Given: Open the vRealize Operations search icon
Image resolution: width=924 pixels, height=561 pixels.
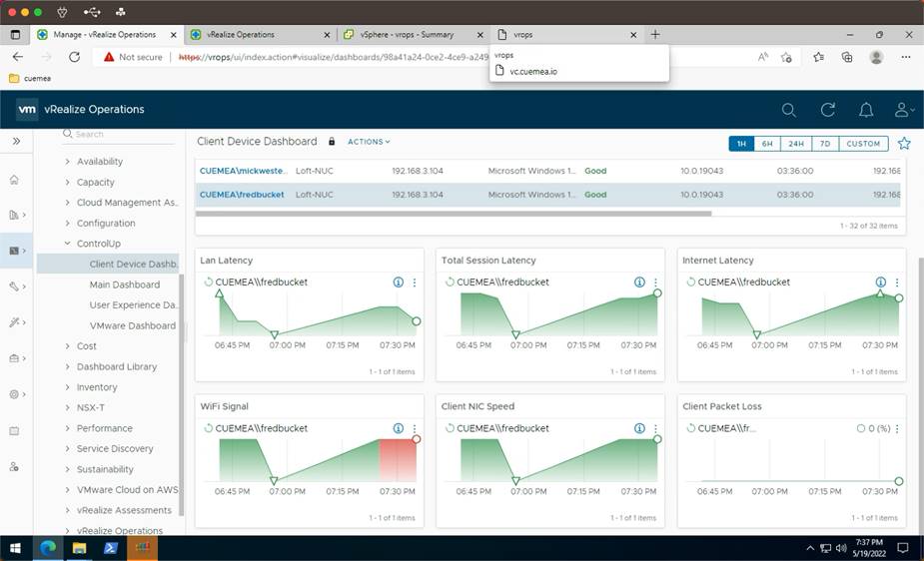Looking at the screenshot, I should 788,110.
